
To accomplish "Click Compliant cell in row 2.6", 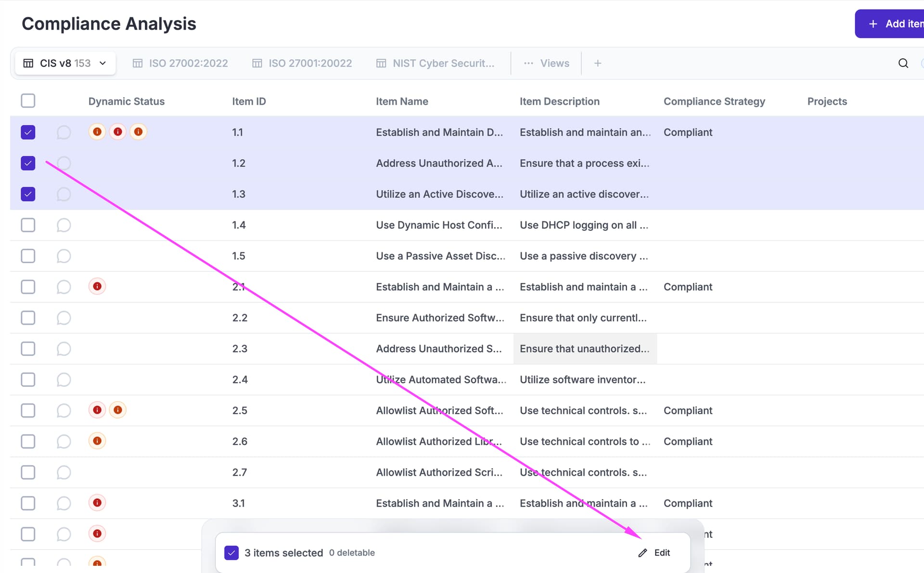I will coord(688,441).
